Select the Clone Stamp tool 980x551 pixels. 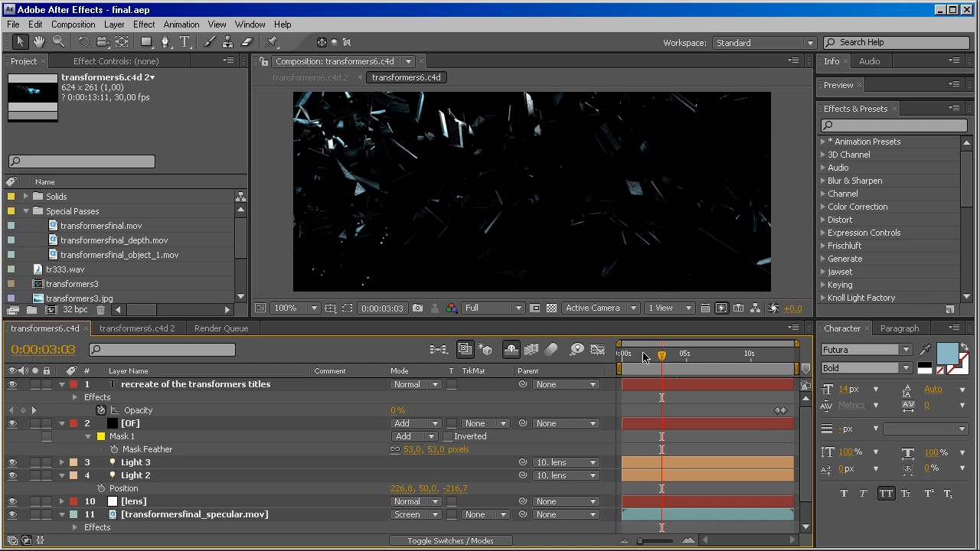pyautogui.click(x=229, y=42)
